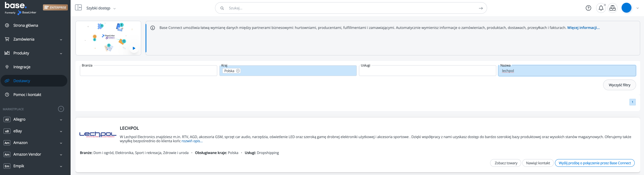Viewport: 644px width, 175px height.
Task: Expand the Amazon Vendor chevron
Action: (61, 155)
